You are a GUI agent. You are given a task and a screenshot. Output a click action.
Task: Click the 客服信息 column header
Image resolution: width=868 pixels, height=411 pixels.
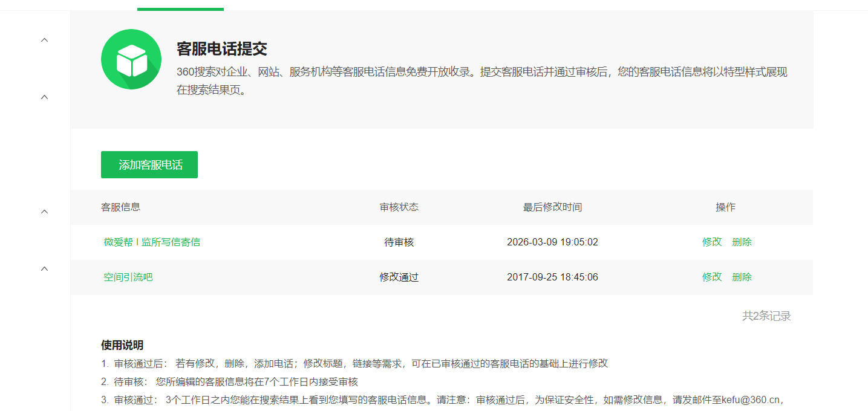click(121, 207)
